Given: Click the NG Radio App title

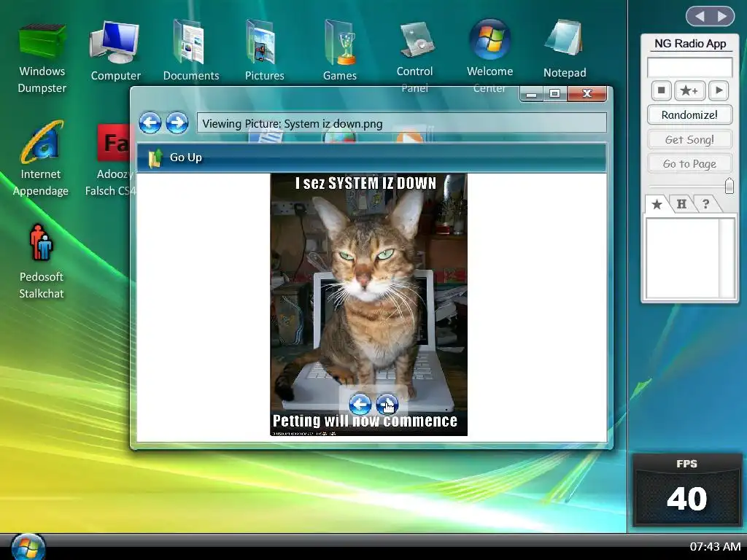Looking at the screenshot, I should click(690, 44).
